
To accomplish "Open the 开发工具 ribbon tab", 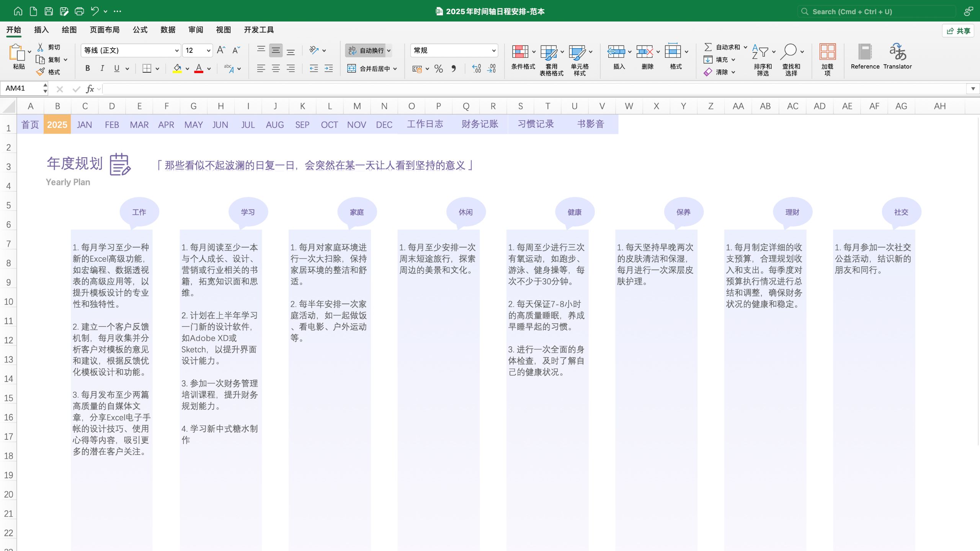I will pyautogui.click(x=259, y=30).
